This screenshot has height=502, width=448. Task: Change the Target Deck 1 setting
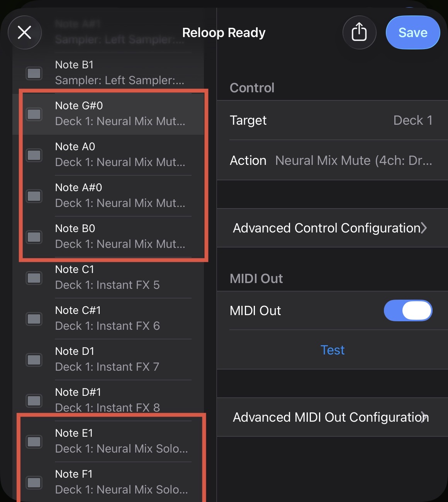(332, 120)
